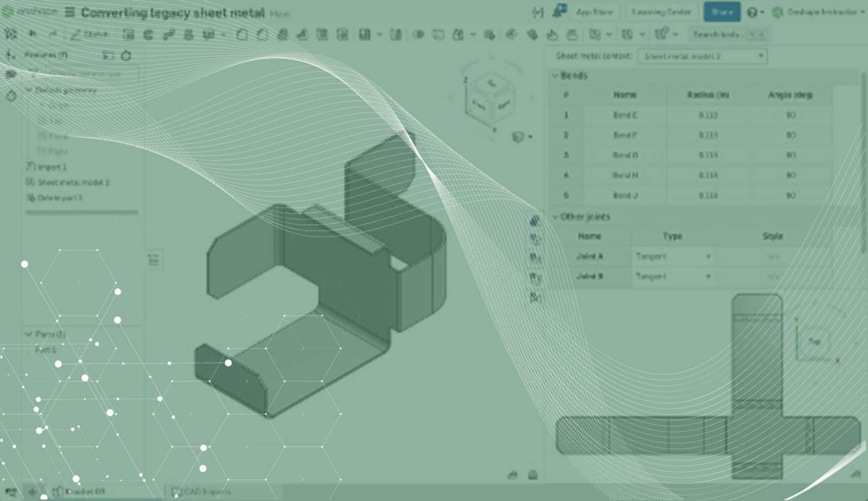Open the Learning Center link
This screenshot has width=868, height=501.
661,12
